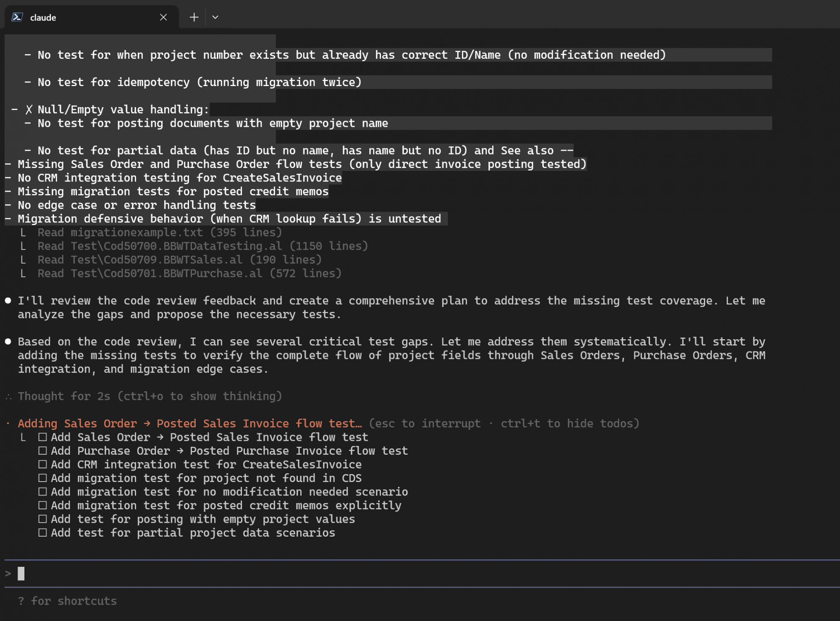Click the question mark shortcuts hint
Image resolution: width=840 pixels, height=621 pixels.
pyautogui.click(x=21, y=601)
